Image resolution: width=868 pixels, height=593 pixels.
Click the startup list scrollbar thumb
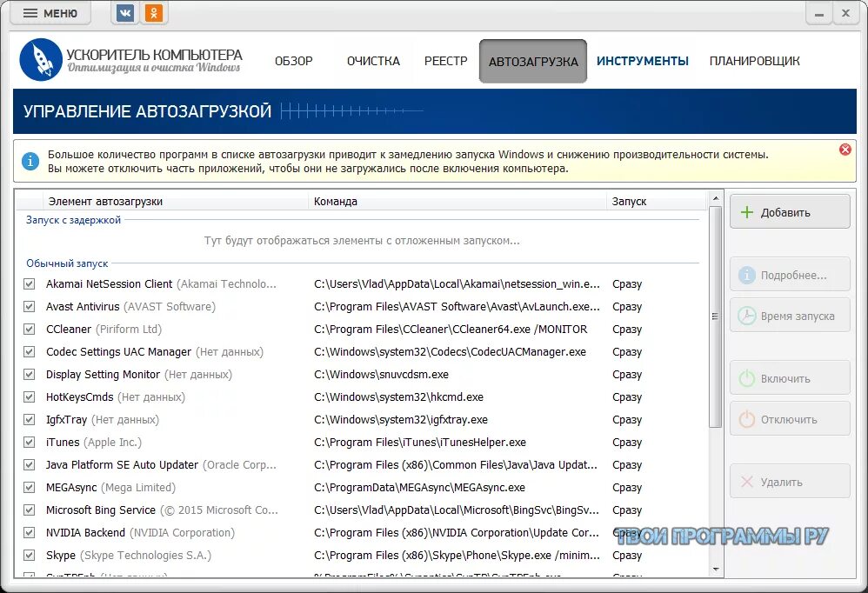click(x=715, y=316)
